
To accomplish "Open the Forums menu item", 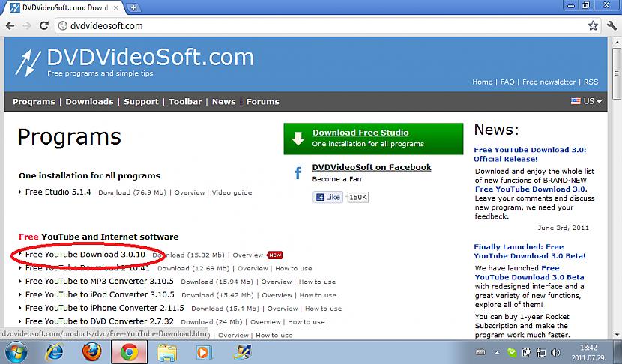I will [262, 102].
